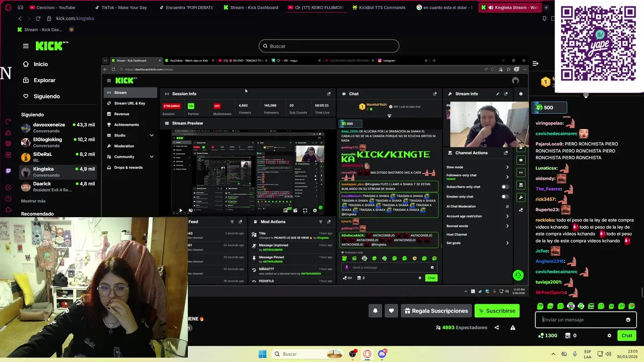Show hidden system tray icons
Image resolution: width=644 pixels, height=362 pixels.
click(553, 354)
